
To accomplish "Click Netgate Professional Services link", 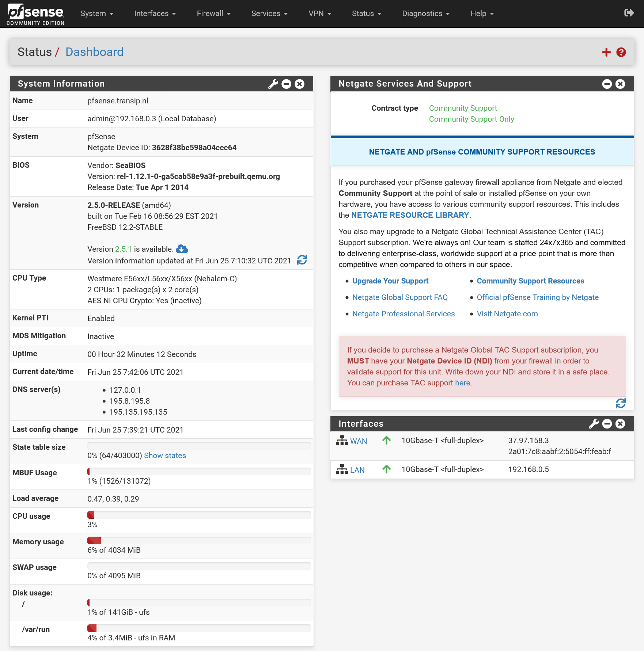I will (403, 314).
